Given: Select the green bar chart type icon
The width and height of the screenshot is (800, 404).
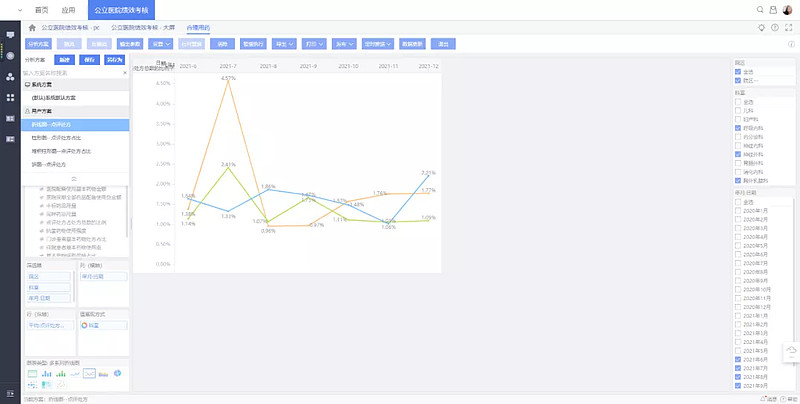Looking at the screenshot, I should [x=61, y=373].
